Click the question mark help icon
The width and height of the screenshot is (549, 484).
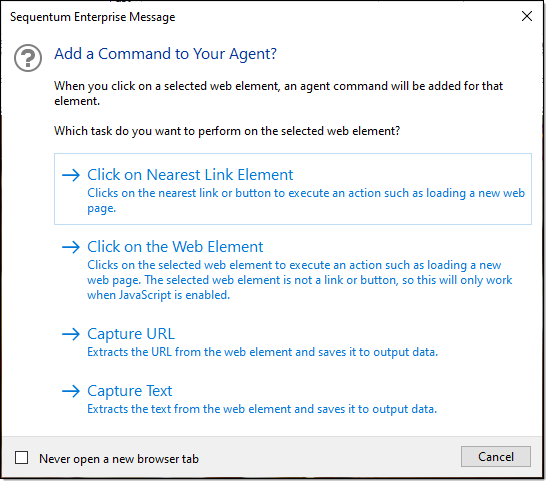[x=28, y=58]
